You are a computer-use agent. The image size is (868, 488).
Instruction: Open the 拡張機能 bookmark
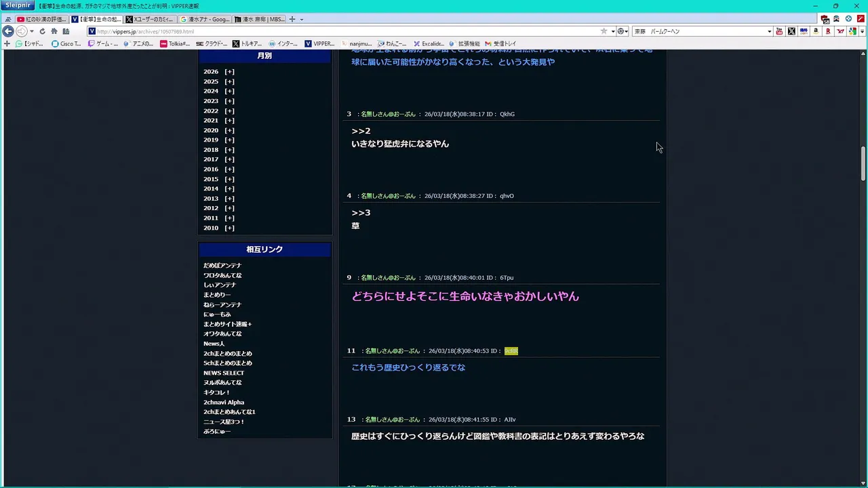tap(465, 44)
